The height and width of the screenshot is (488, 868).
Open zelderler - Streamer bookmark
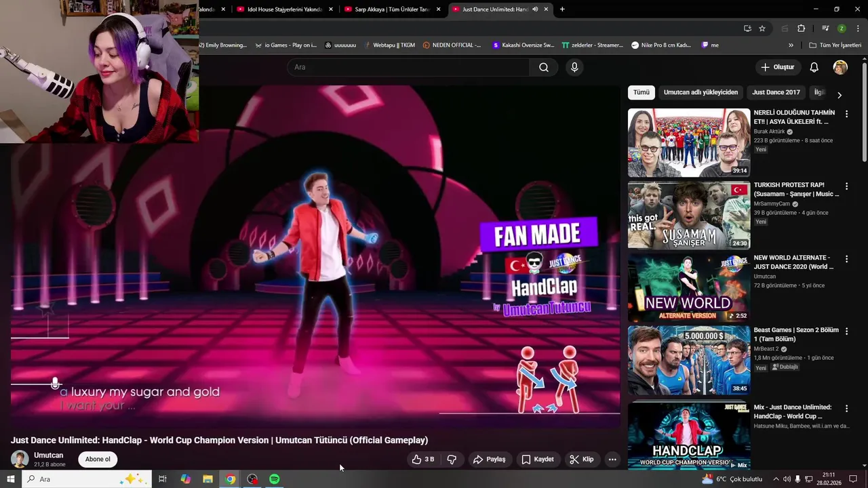tap(592, 45)
